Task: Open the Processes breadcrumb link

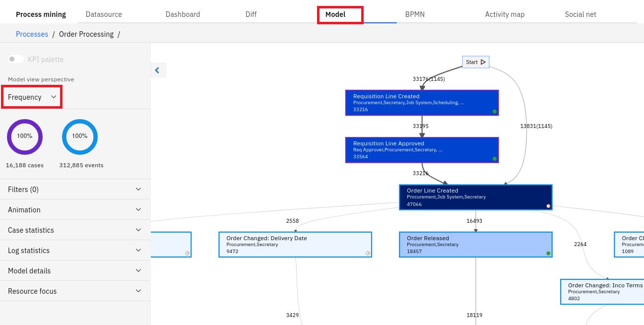Action: 32,34
